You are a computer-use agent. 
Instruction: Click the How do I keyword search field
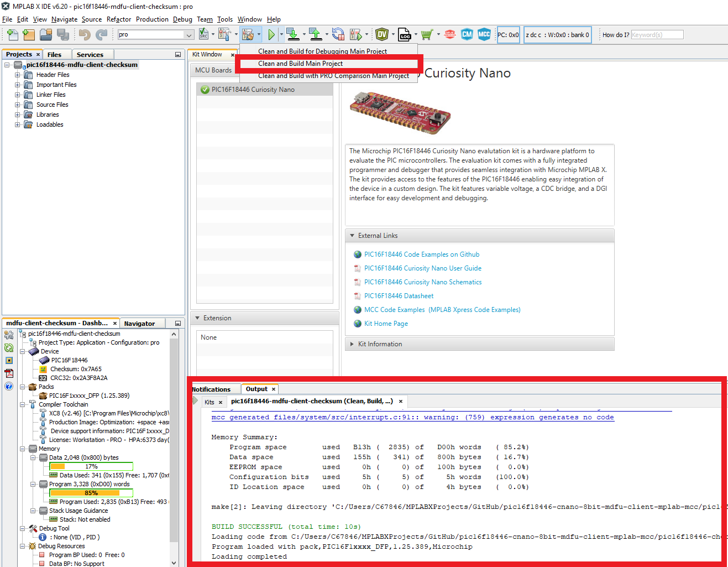coord(657,34)
